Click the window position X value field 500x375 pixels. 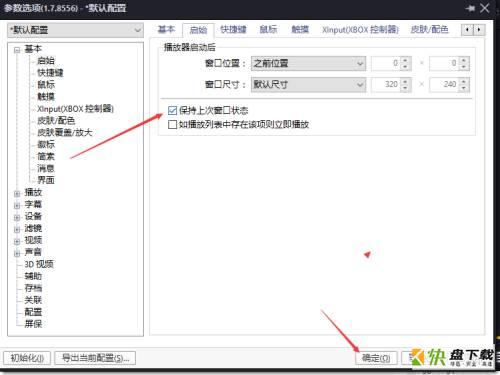[385, 63]
